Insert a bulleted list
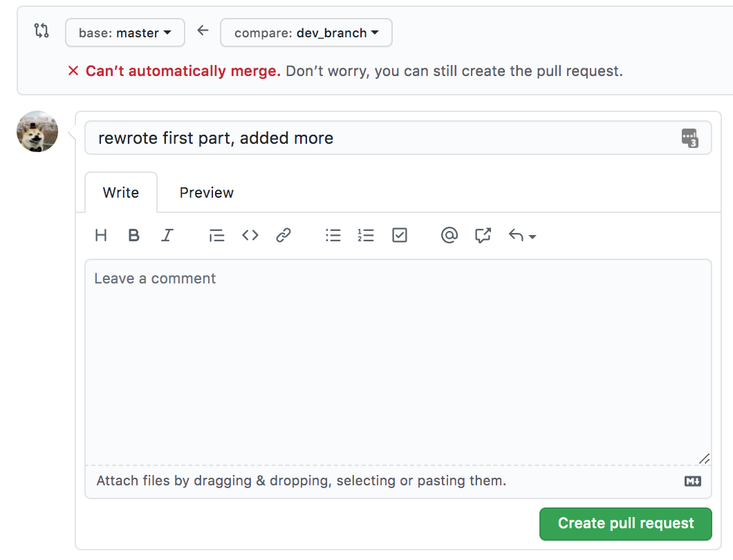Viewport: 733px width, 560px height. click(333, 236)
